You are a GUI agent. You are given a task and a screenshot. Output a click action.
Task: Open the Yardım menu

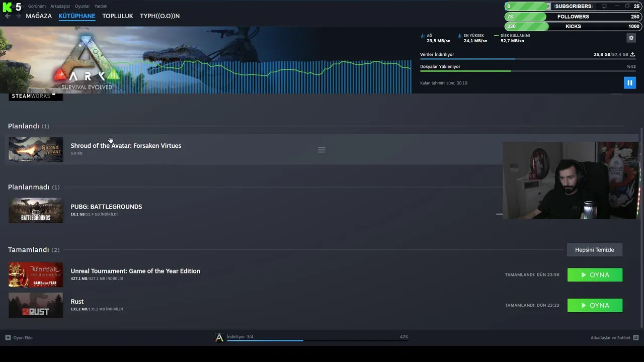click(x=101, y=6)
